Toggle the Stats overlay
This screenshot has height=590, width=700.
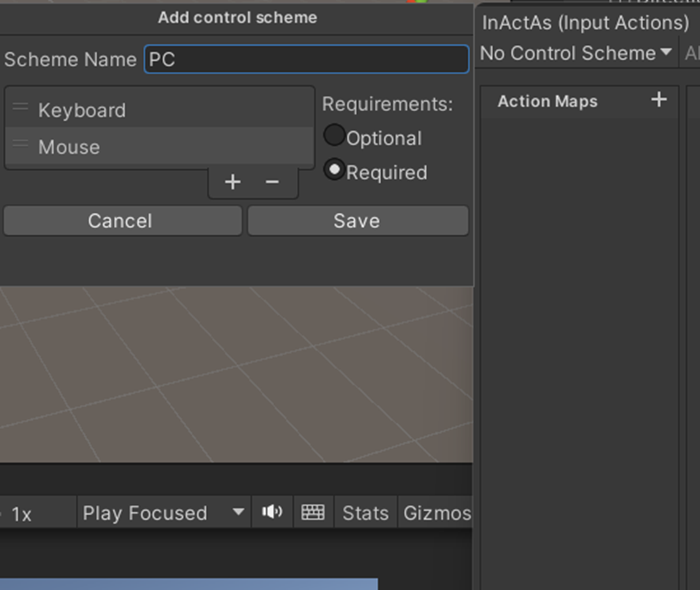click(366, 513)
